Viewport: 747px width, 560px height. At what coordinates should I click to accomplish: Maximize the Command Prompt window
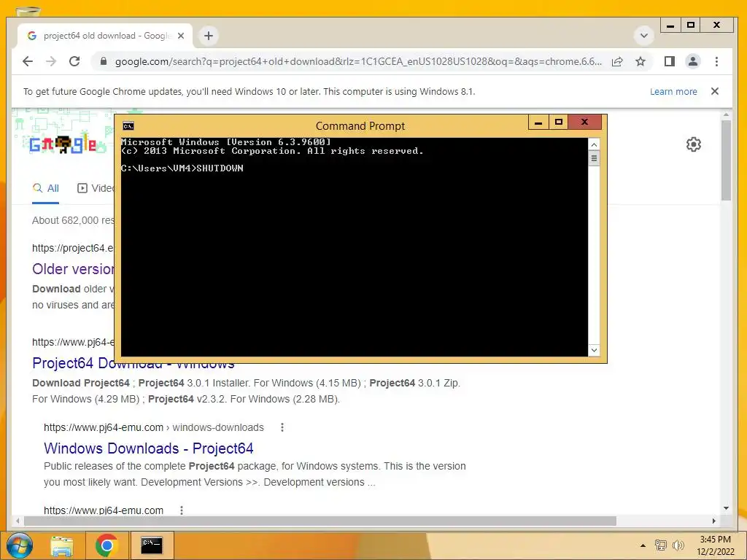558,122
